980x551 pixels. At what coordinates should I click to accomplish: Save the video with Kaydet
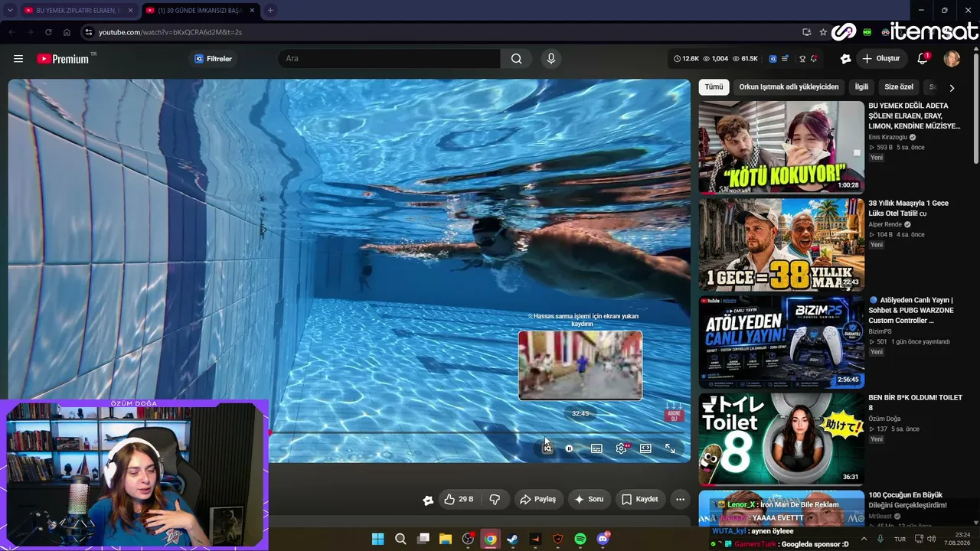pos(640,499)
